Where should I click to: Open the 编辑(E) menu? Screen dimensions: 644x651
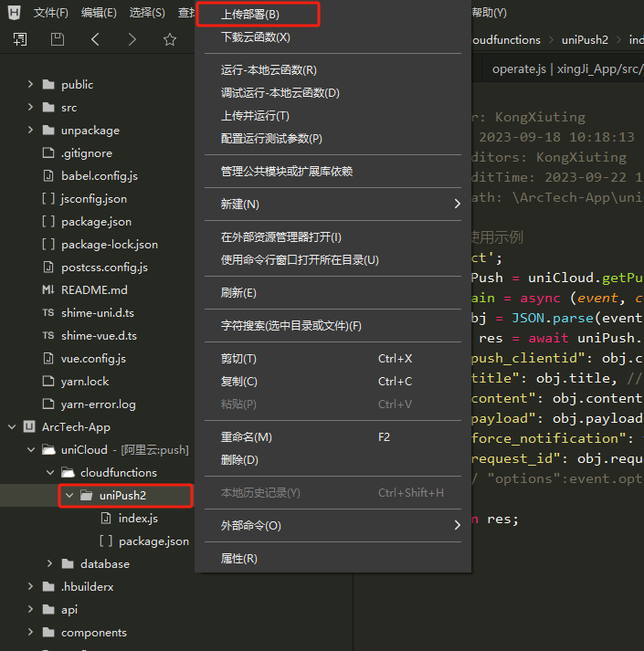[x=99, y=13]
